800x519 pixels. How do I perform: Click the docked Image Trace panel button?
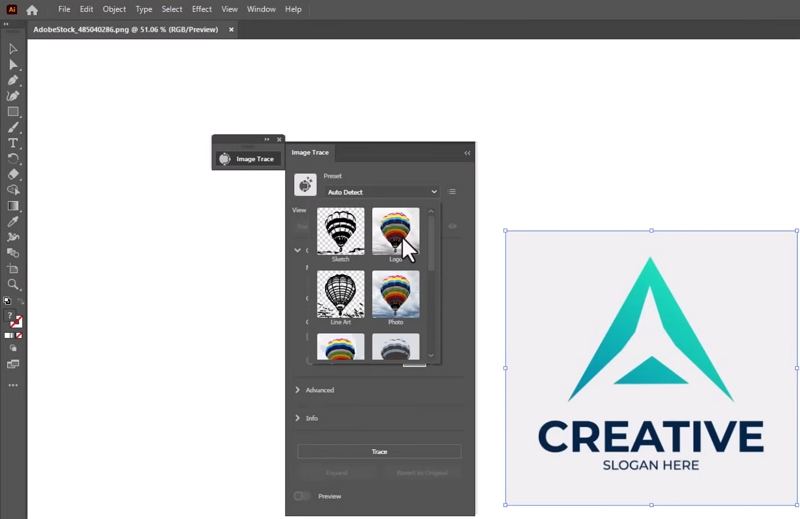(x=247, y=159)
